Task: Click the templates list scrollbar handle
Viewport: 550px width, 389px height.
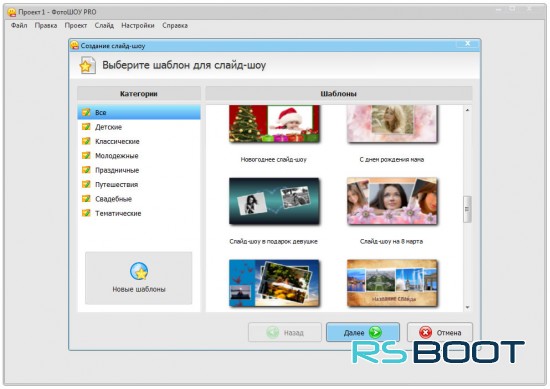Action: (x=467, y=209)
